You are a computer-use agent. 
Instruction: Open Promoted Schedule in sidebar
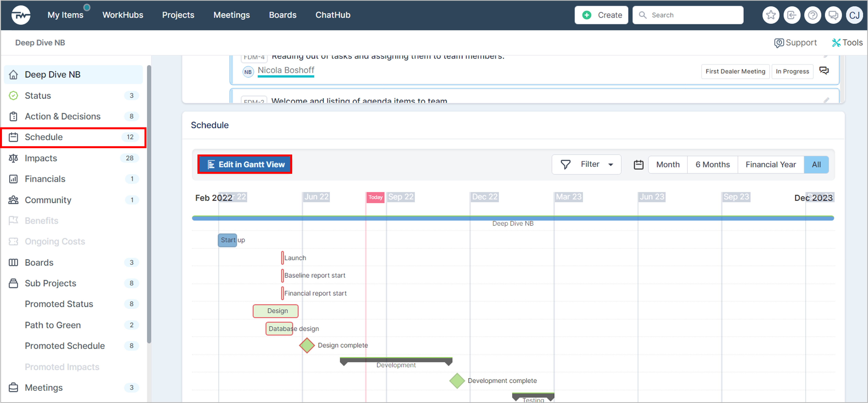pos(65,346)
